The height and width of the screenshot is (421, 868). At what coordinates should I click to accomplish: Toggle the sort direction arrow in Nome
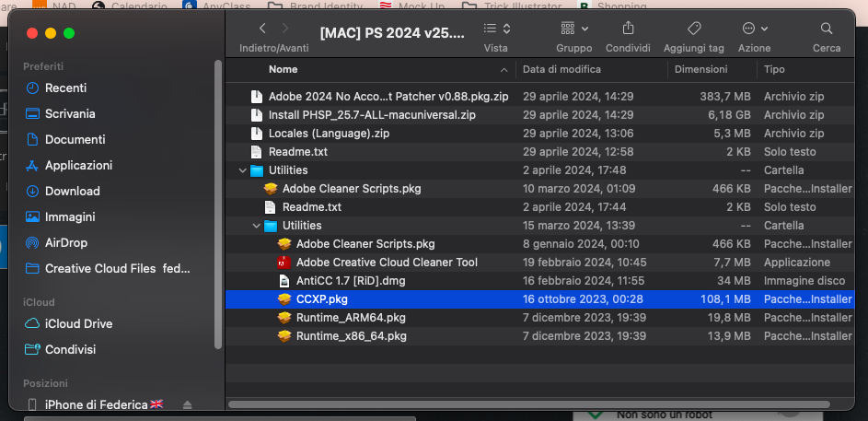[x=503, y=70]
